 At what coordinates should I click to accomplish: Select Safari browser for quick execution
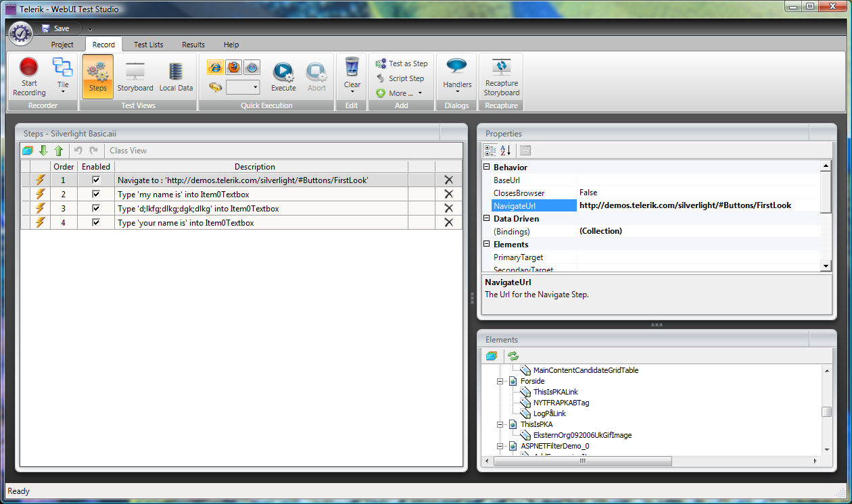(252, 67)
